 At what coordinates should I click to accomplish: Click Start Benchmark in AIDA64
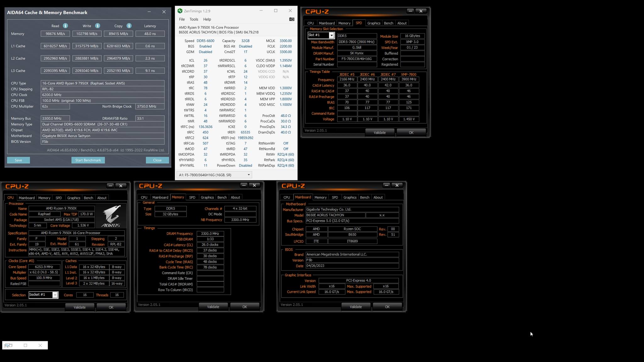tap(88, 160)
